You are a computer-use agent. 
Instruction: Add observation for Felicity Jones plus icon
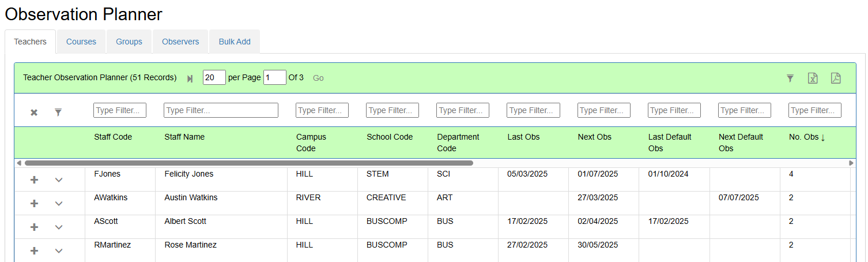34,180
